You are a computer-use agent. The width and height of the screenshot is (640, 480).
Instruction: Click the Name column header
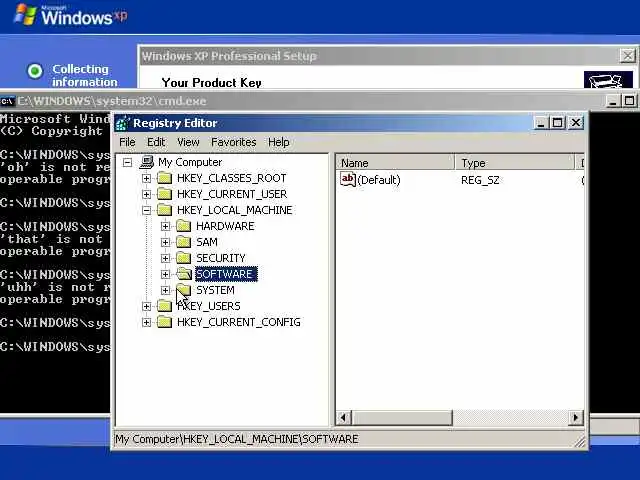point(395,163)
